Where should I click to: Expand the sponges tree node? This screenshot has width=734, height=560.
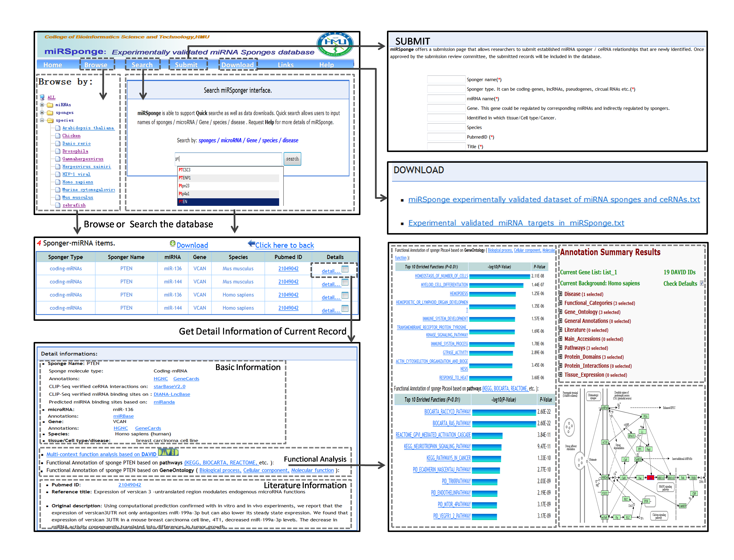[x=42, y=113]
